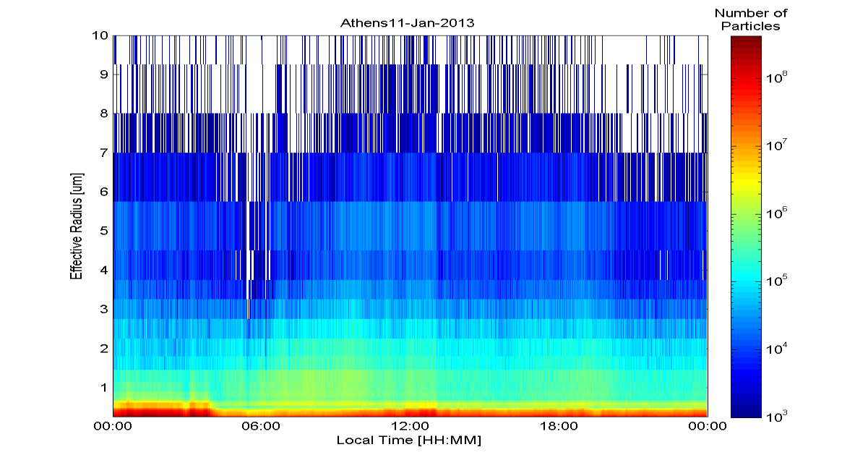Click the dark red top of the colorbar
868x468 pixels.
pyautogui.click(x=747, y=43)
